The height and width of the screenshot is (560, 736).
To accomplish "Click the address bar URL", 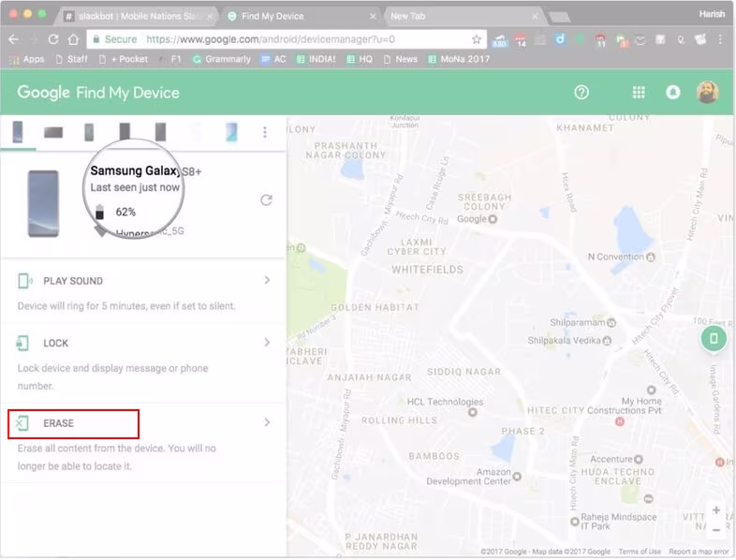I will [271, 39].
